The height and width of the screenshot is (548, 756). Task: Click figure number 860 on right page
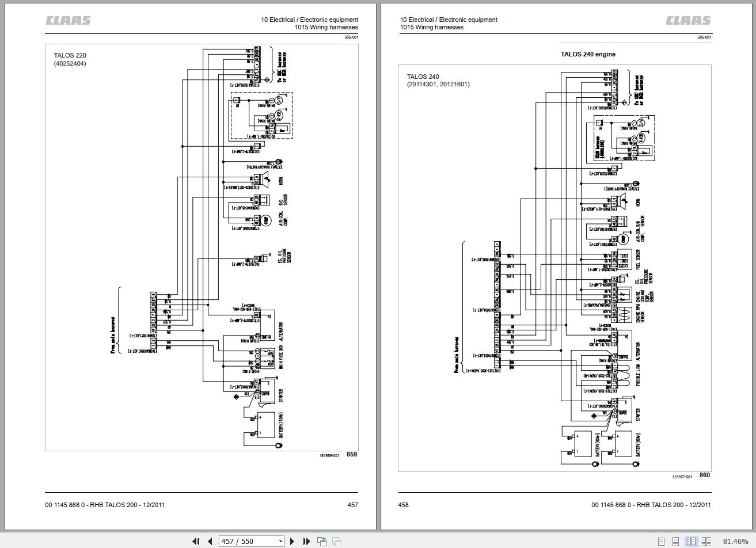pos(705,475)
